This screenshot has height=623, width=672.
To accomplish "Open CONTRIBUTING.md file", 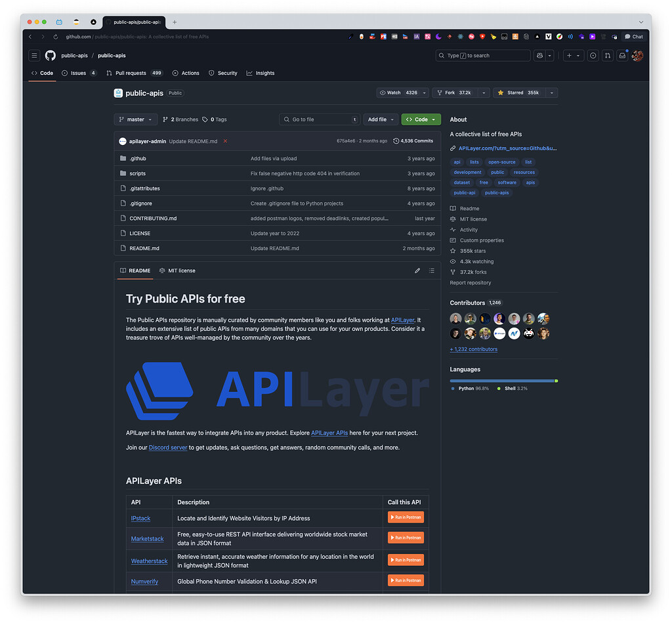I will coord(153,219).
